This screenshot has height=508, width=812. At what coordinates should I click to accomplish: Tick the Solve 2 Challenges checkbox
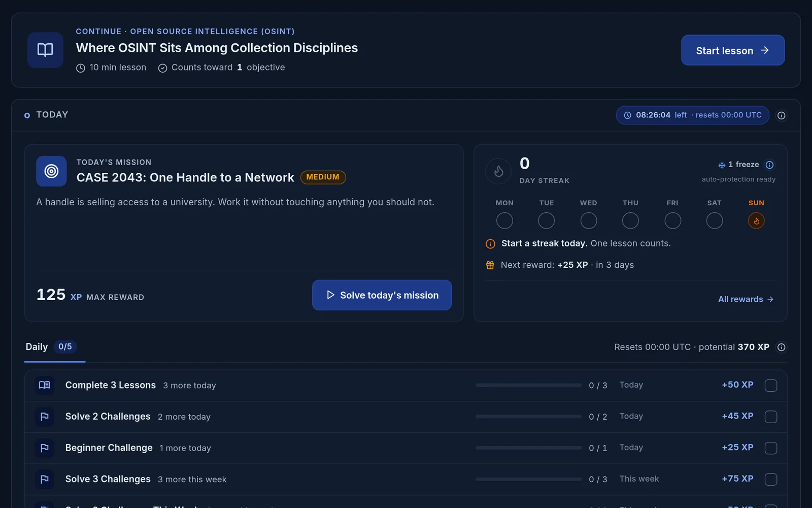coord(771,417)
